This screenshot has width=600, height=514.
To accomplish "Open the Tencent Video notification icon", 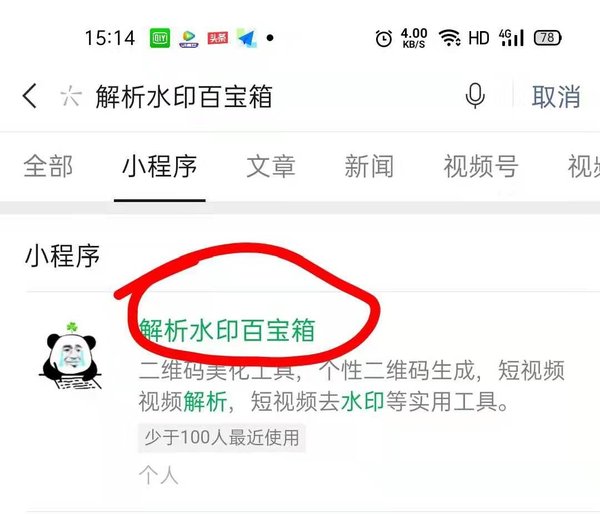I will pyautogui.click(x=189, y=38).
